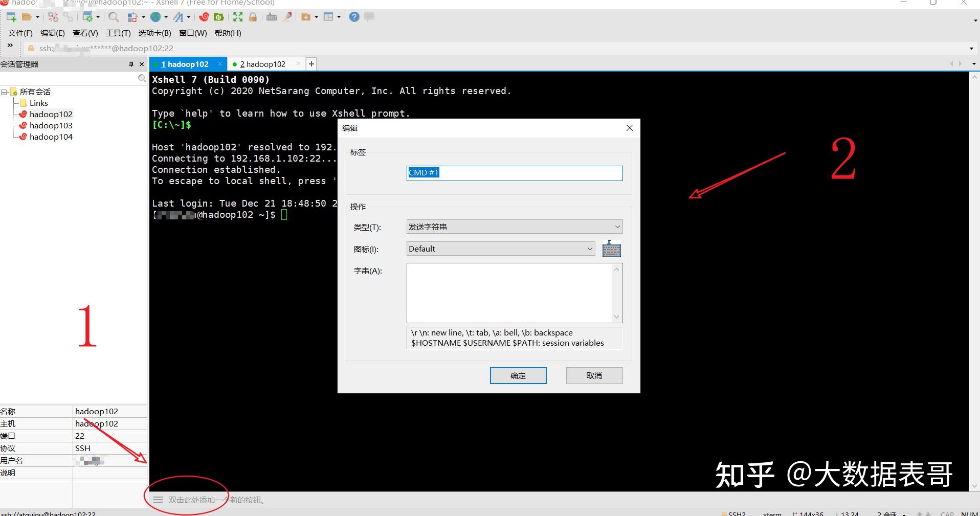Open the 工具(T) menu
Image resolution: width=980 pixels, height=516 pixels.
(118, 33)
